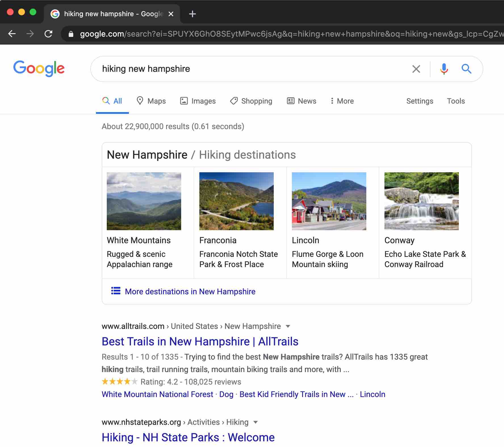Click the www.nhstateparks.org breadcrumb URL
The width and height of the screenshot is (504, 447).
(x=141, y=422)
